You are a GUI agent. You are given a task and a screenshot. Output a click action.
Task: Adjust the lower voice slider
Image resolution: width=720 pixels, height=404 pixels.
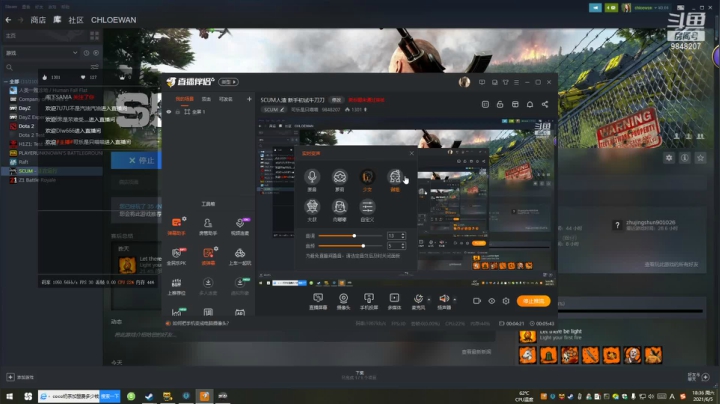tap(350, 246)
